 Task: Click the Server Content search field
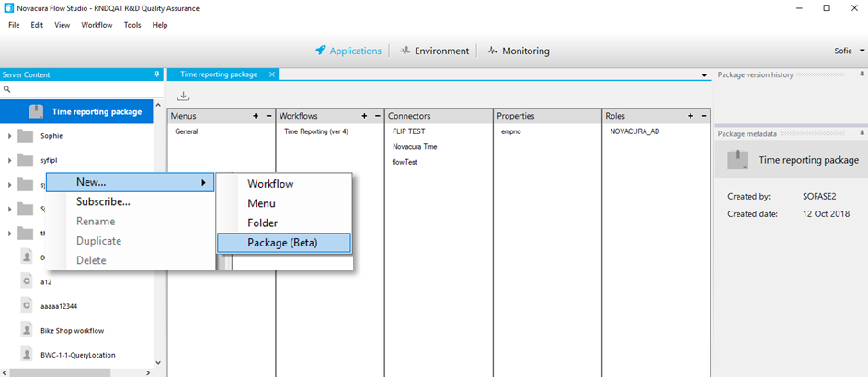click(x=83, y=89)
